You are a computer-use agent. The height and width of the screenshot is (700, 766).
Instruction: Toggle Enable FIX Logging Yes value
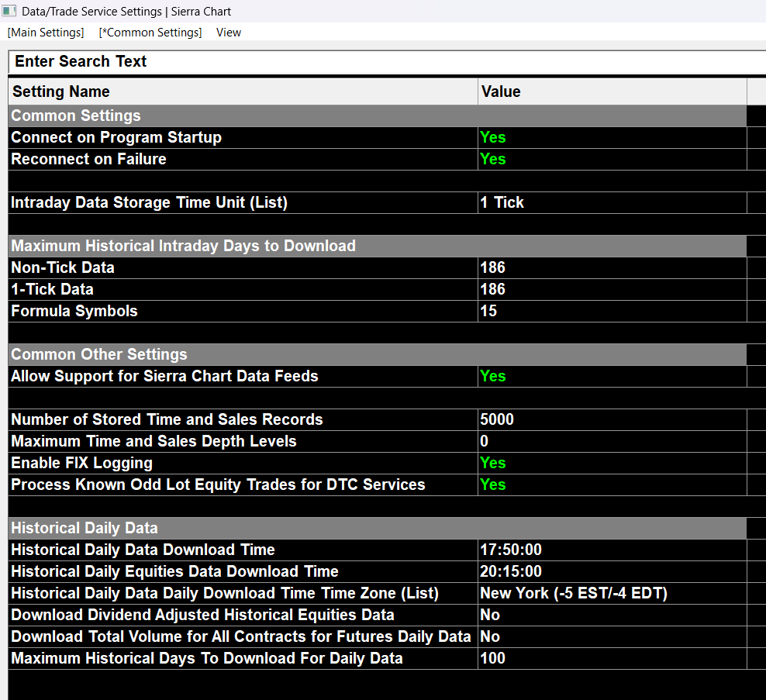(x=612, y=463)
